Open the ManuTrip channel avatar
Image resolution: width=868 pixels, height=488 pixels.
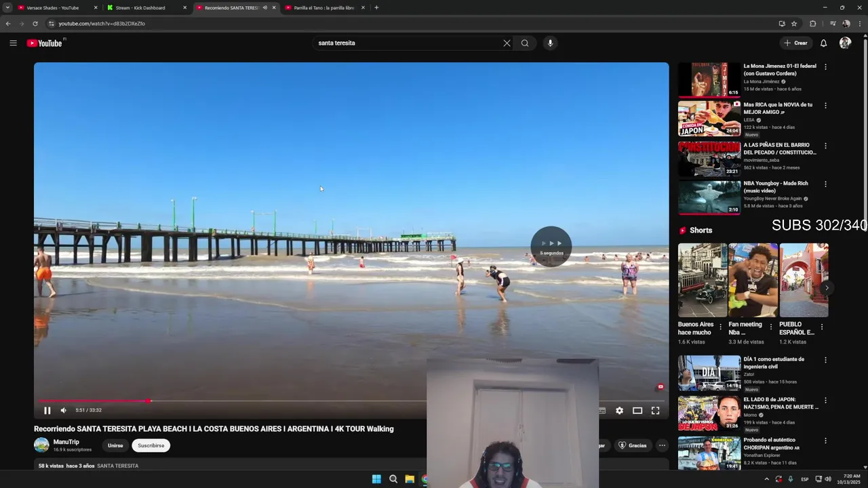[41, 445]
